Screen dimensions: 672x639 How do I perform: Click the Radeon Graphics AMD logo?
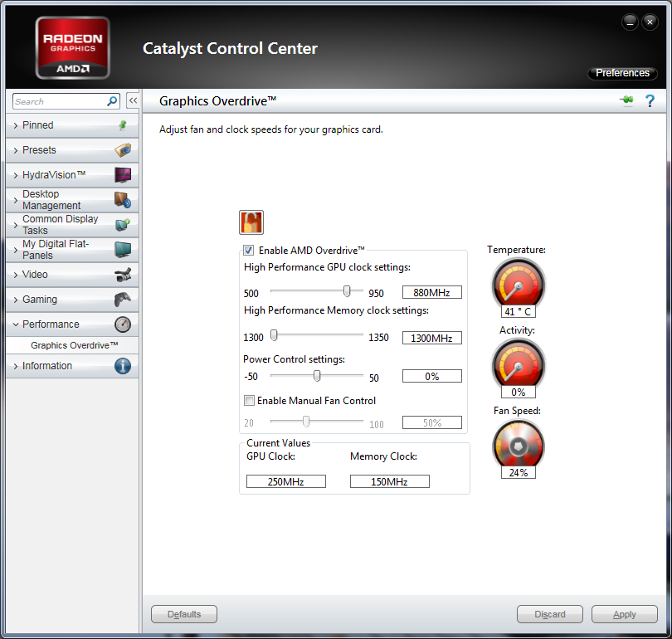(x=72, y=47)
